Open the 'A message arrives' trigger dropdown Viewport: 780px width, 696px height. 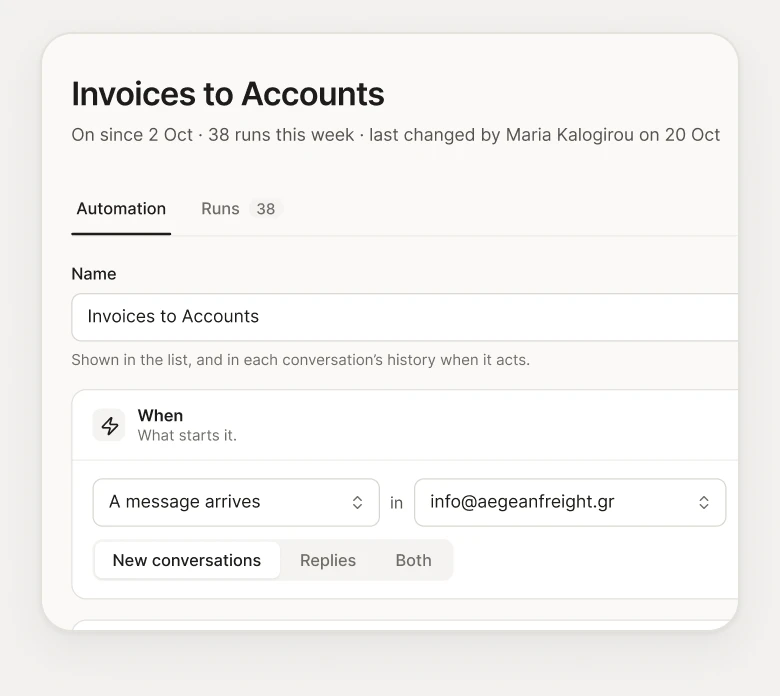click(x=236, y=502)
